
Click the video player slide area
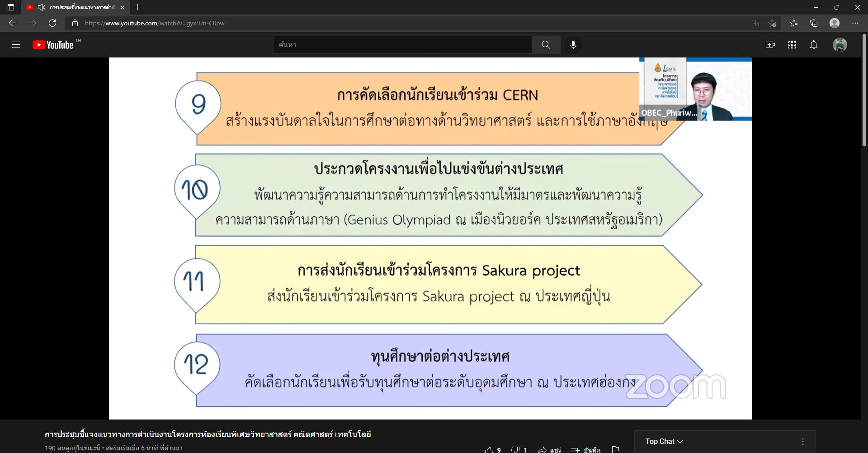[430, 238]
